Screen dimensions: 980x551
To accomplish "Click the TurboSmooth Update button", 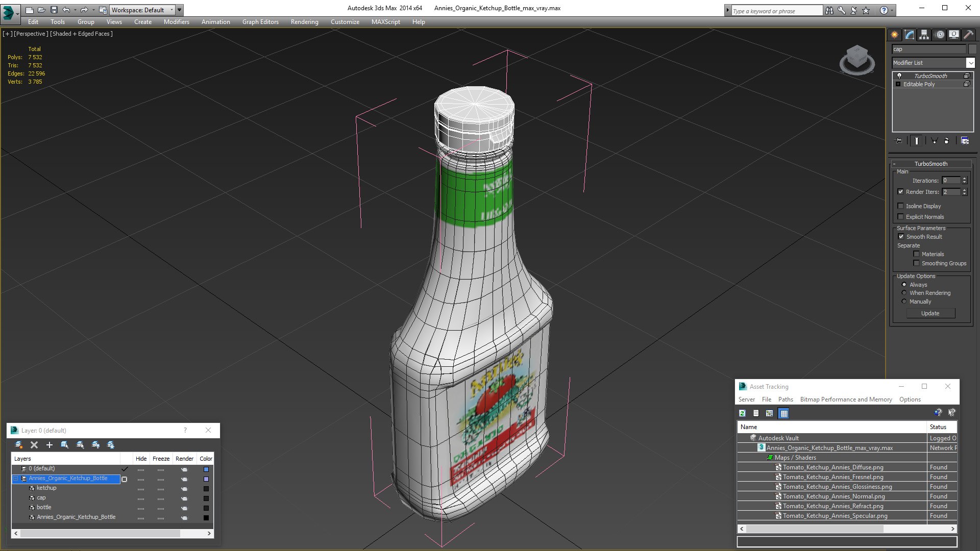I will [930, 313].
